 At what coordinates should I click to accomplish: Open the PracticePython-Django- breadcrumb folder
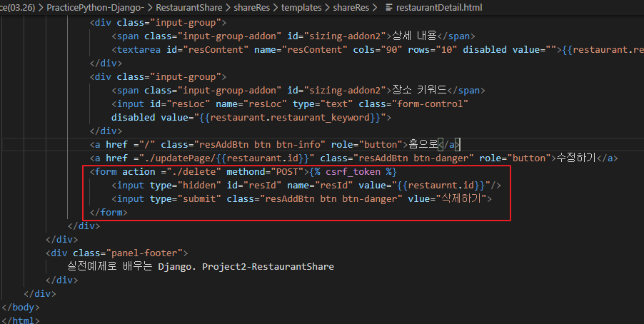[x=95, y=7]
